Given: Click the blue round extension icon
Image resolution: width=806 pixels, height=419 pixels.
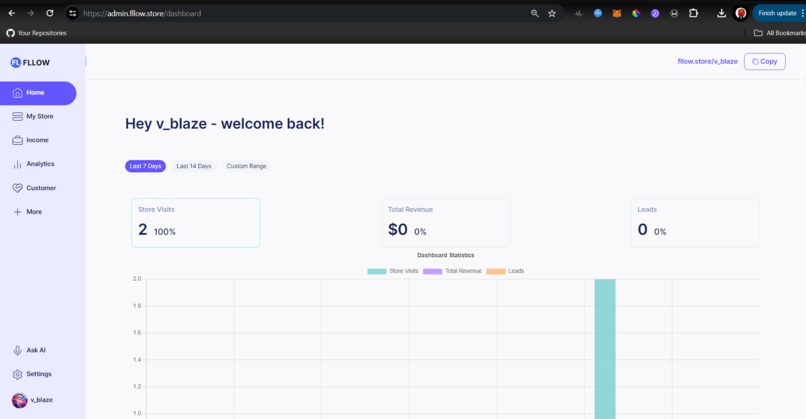Looking at the screenshot, I should 598,13.
